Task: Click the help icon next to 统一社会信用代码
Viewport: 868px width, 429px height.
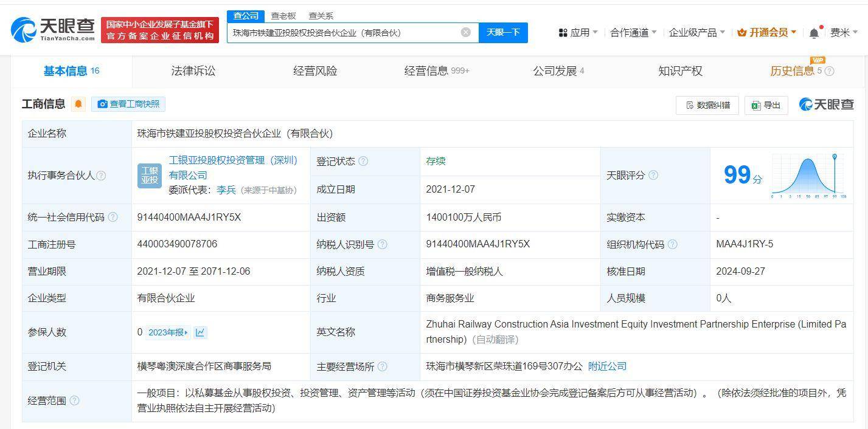Action: click(113, 217)
